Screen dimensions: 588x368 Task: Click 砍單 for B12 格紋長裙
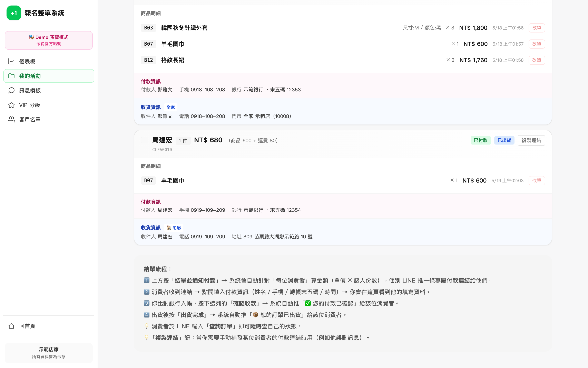tap(537, 60)
